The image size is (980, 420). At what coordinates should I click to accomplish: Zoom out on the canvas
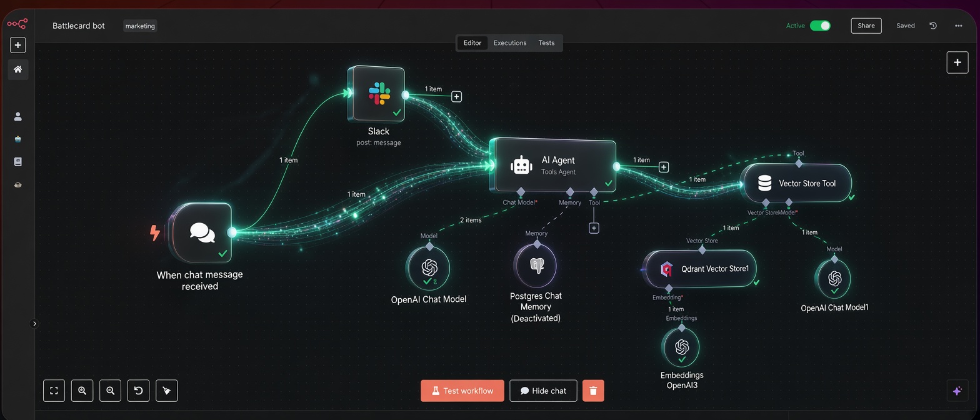click(110, 391)
